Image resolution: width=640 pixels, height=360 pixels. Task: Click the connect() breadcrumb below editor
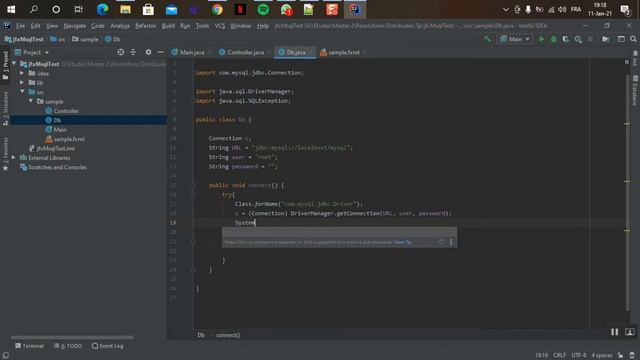coord(228,335)
